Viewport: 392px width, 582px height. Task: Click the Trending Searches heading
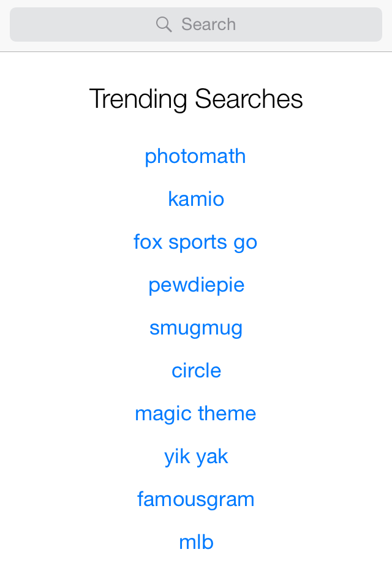tap(196, 99)
